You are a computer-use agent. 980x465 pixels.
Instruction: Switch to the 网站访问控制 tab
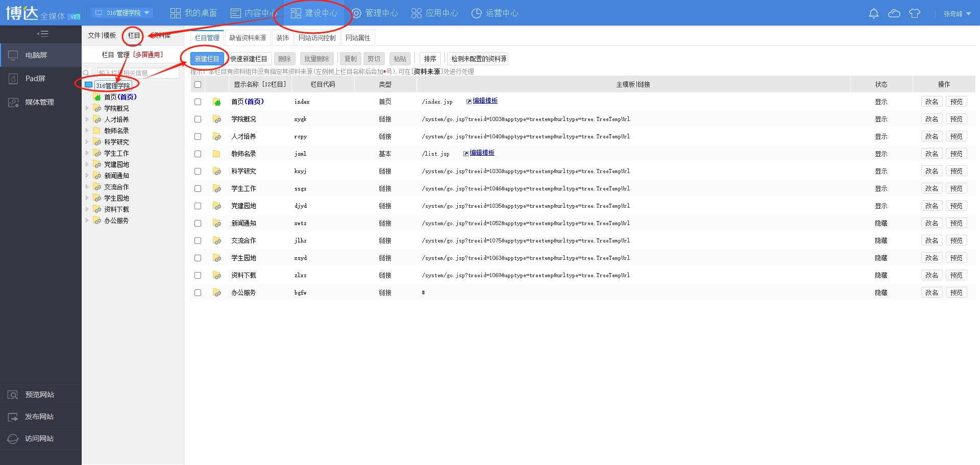point(317,38)
